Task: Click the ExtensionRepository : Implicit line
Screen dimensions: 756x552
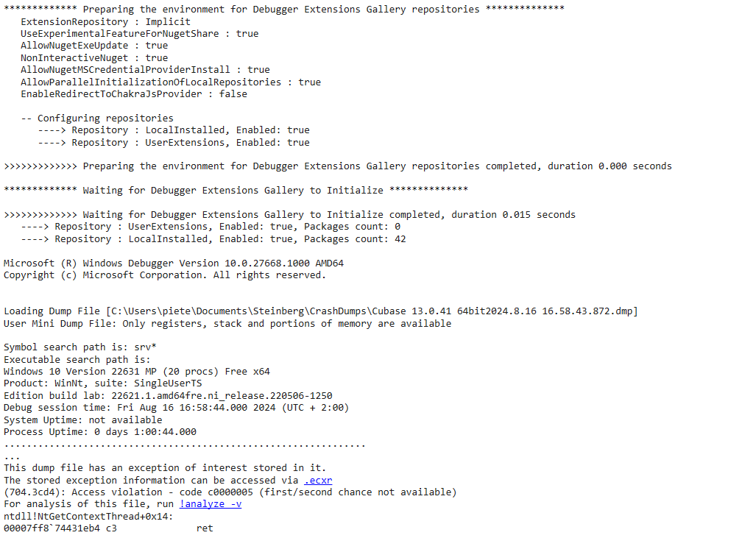Action: coord(105,21)
